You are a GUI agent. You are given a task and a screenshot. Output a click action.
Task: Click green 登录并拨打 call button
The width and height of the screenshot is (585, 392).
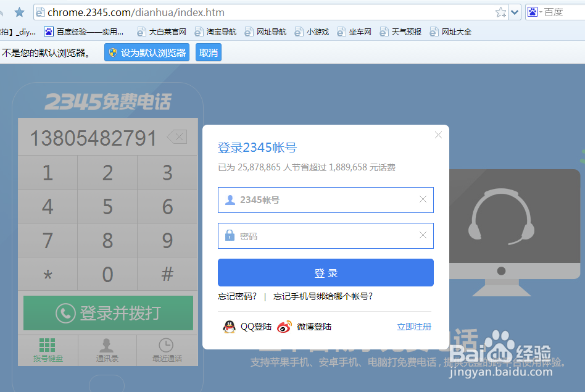[108, 313]
